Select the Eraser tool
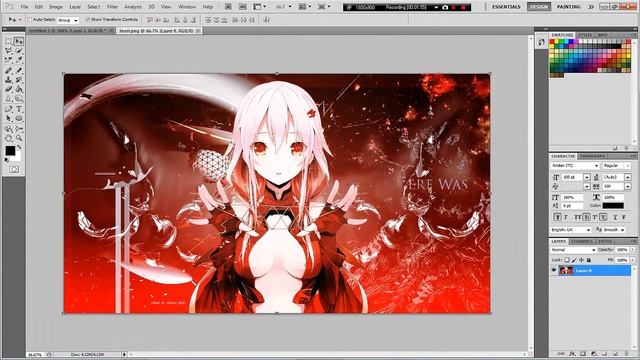Image resolution: width=640 pixels, height=360 pixels. pos(9,89)
